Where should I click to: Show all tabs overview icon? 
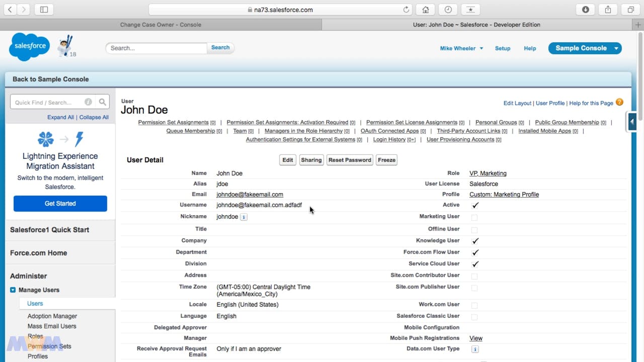630,10
